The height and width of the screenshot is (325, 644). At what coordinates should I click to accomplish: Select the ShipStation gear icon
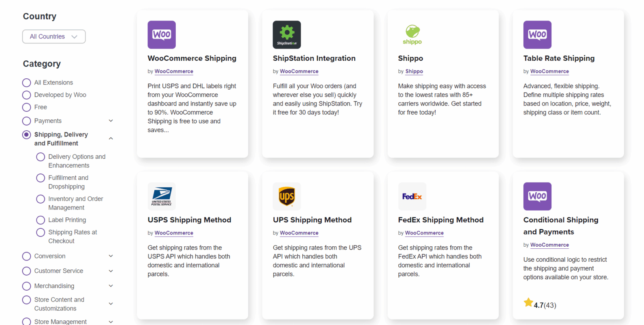point(287,34)
